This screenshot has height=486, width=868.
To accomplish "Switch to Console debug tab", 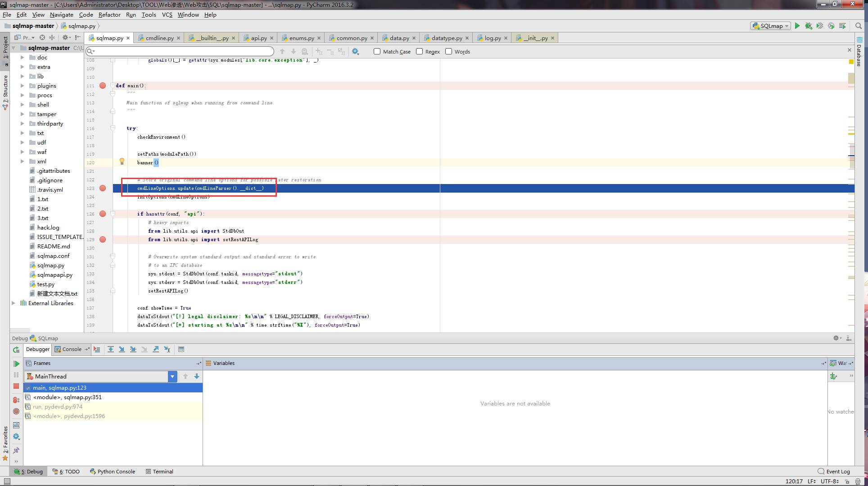I will [x=72, y=349].
